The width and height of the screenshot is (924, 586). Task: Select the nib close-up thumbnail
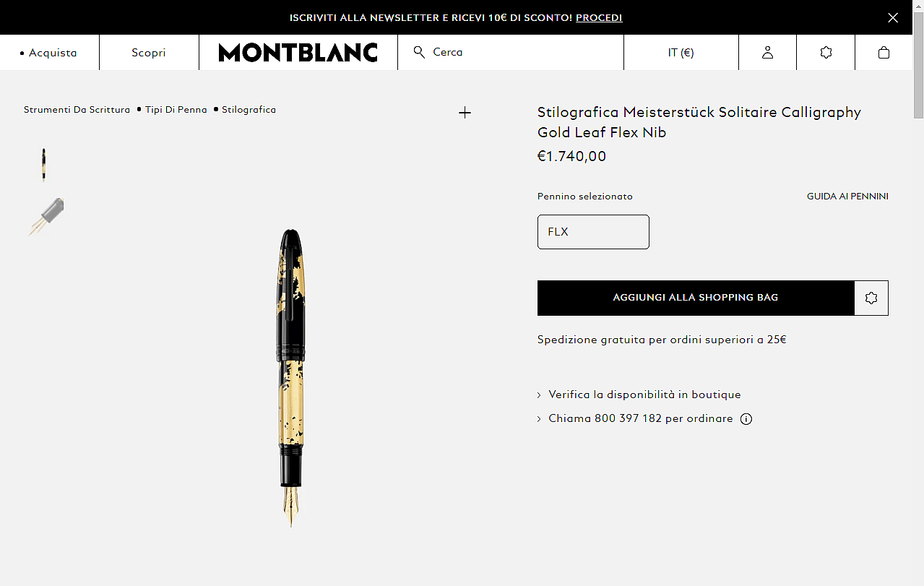click(46, 217)
